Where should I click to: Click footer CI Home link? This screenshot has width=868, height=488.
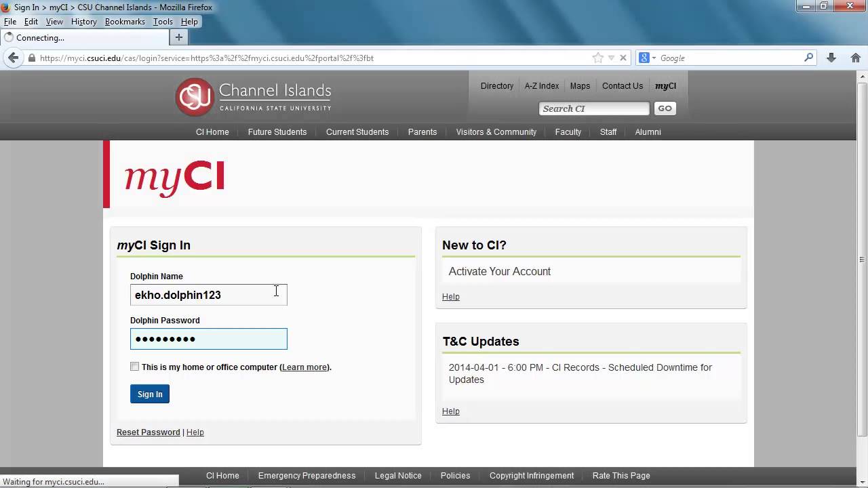[222, 476]
